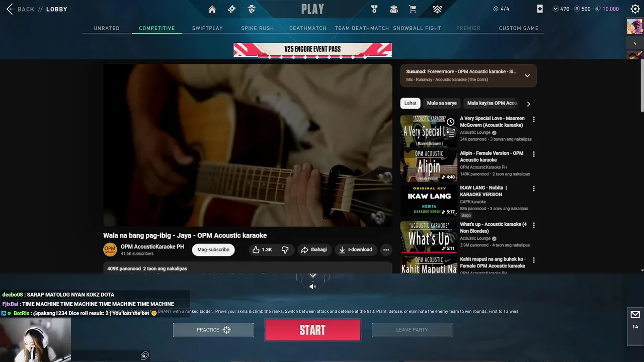Click the streamer webcam overlay
Viewport: 644px width, 362px height.
(x=35, y=339)
